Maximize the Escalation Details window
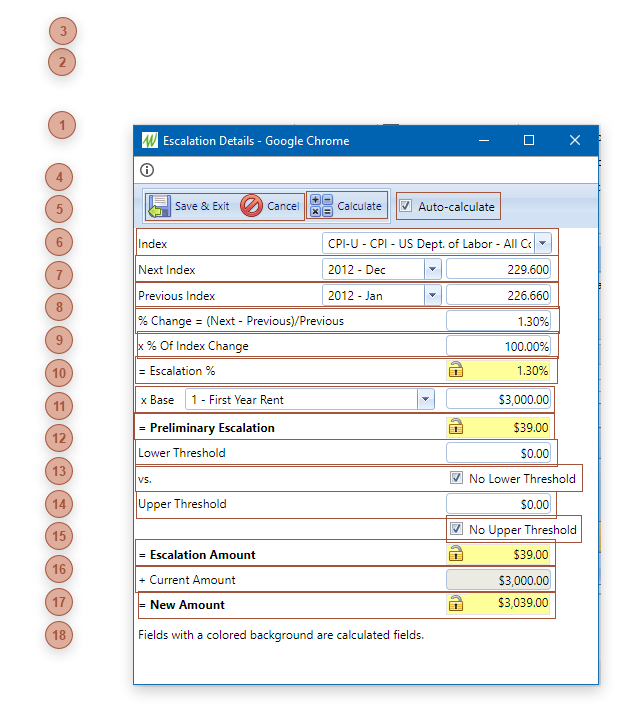620x710 pixels. pyautogui.click(x=529, y=140)
